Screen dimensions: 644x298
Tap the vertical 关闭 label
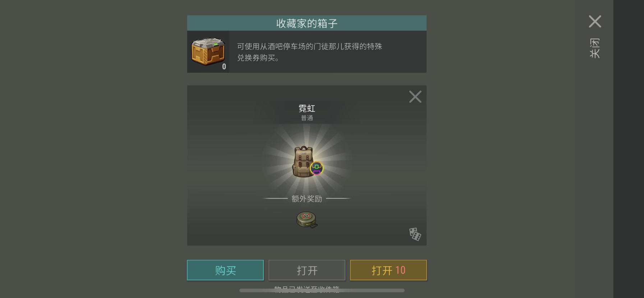pyautogui.click(x=595, y=48)
